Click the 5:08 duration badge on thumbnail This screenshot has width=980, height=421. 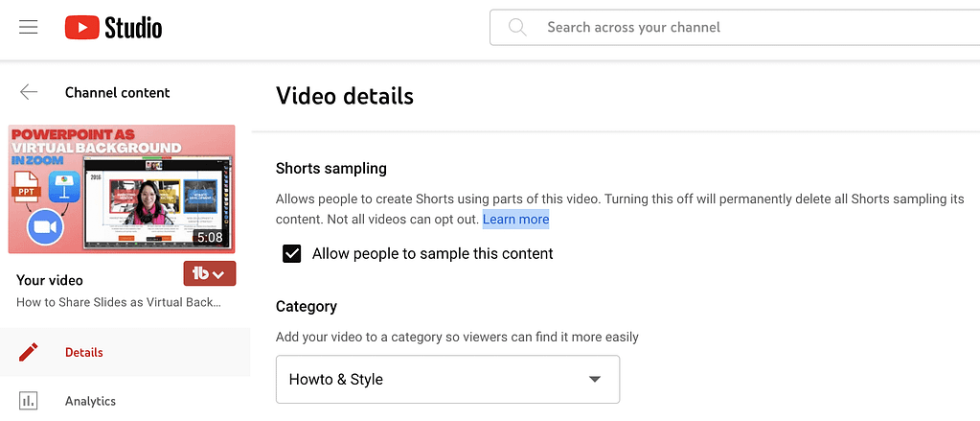[209, 237]
